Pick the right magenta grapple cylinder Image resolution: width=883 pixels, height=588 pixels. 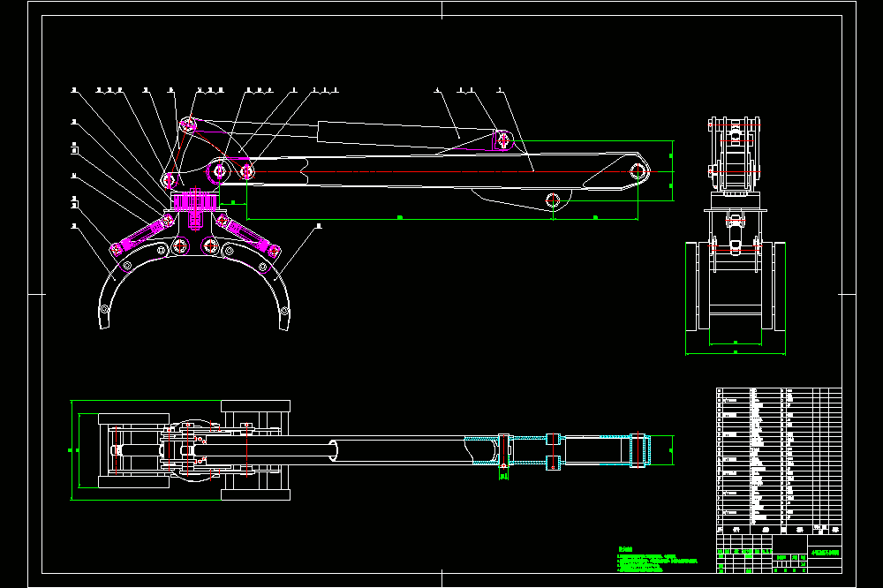click(248, 236)
